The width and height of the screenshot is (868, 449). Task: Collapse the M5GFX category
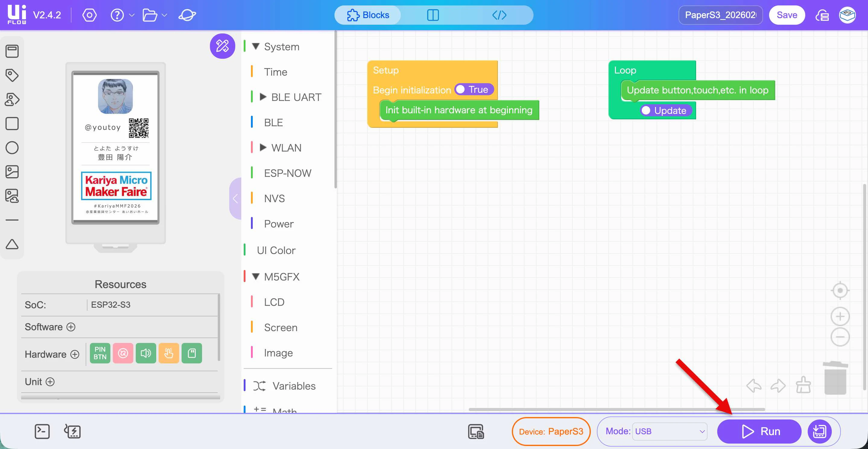coord(256,277)
